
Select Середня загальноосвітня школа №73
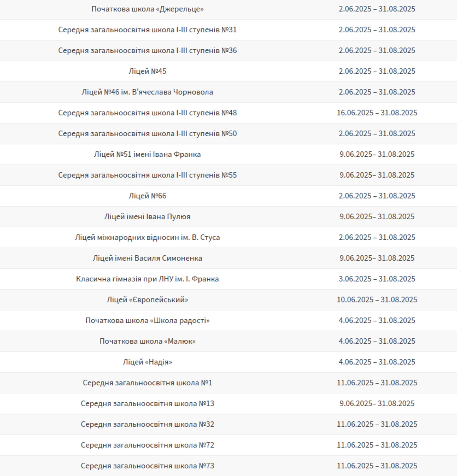(147, 466)
